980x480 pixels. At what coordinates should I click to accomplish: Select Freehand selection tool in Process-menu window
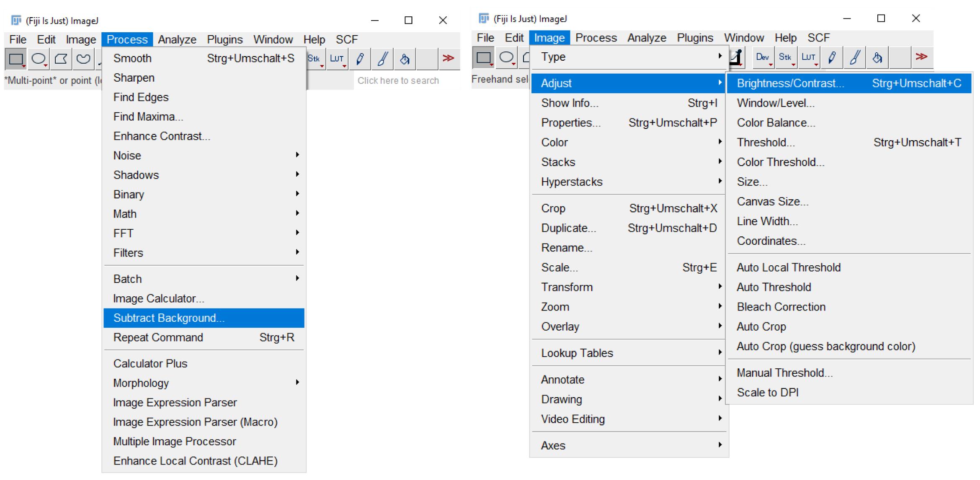pos(83,59)
